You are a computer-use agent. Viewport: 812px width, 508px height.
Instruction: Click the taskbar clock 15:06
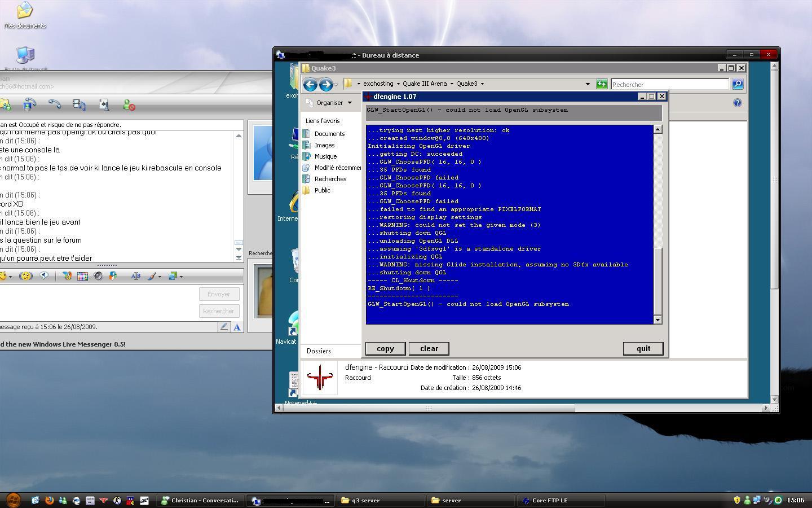click(796, 500)
